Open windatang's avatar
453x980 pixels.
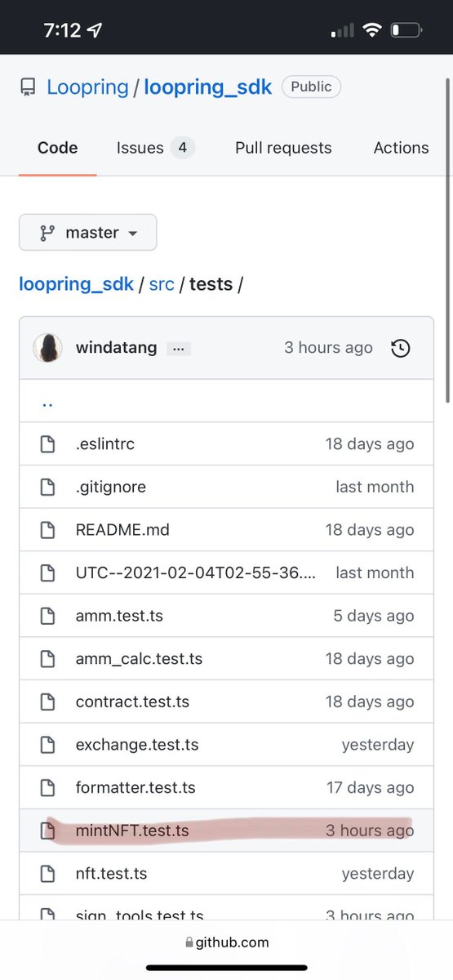tap(48, 348)
